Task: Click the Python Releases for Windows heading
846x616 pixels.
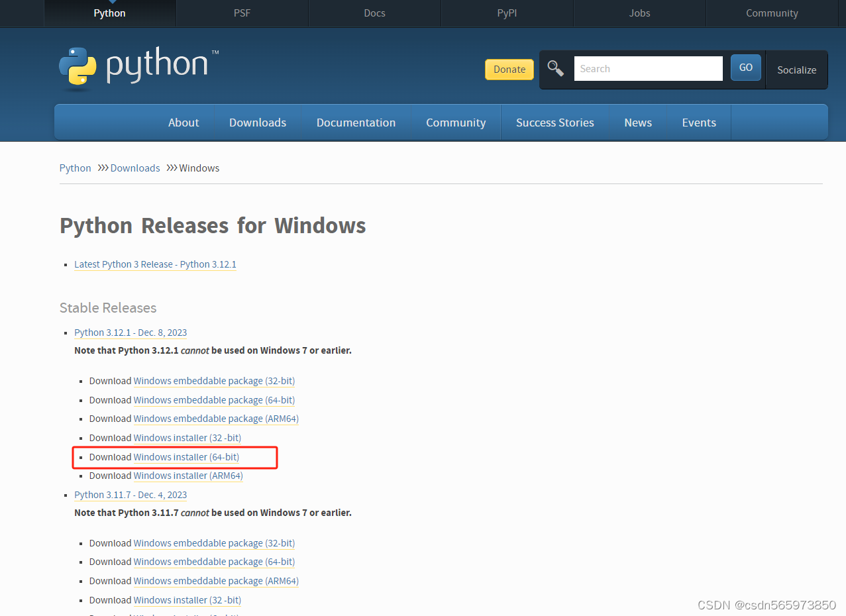Action: pos(213,226)
